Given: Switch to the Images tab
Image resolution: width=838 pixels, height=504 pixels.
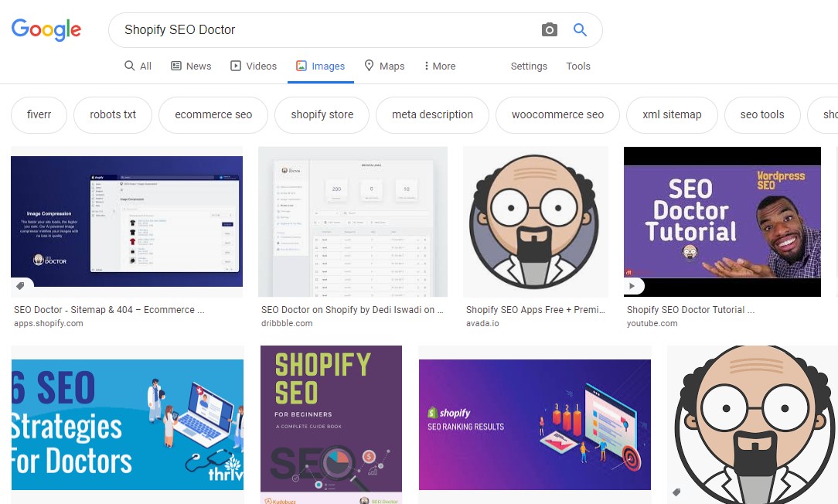Looking at the screenshot, I should 320,66.
